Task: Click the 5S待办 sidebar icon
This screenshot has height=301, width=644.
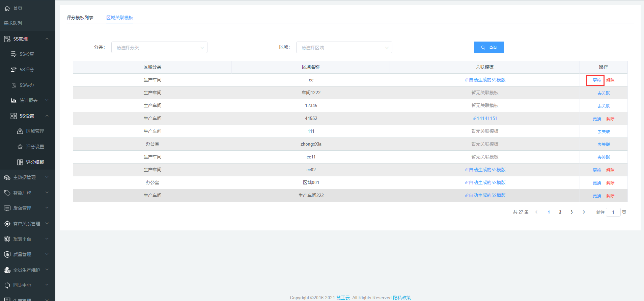Action: [x=13, y=85]
